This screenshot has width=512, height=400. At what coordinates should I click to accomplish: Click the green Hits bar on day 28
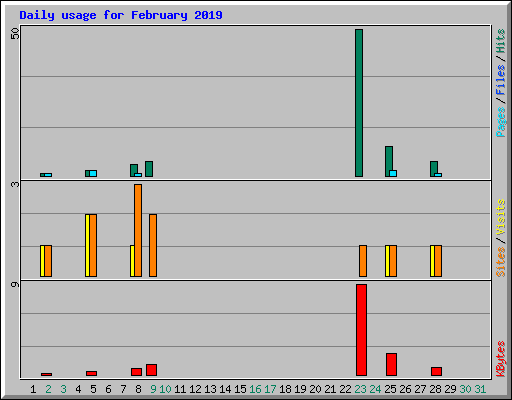434,169
